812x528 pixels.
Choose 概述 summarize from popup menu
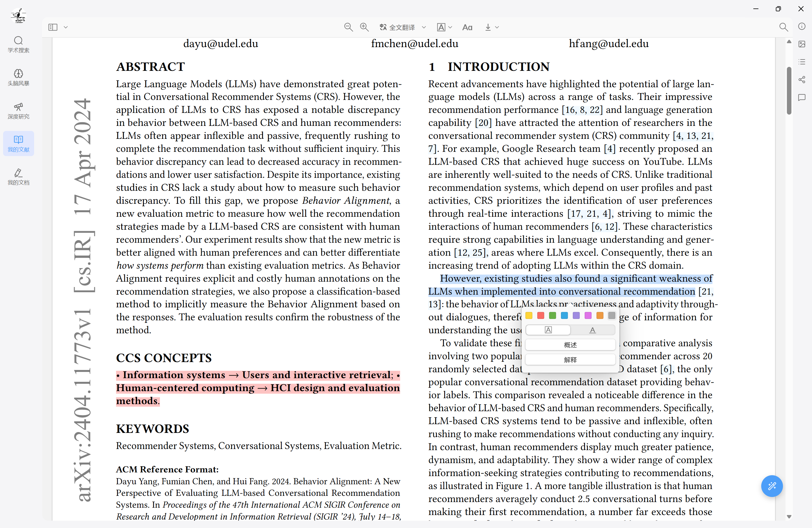click(570, 345)
